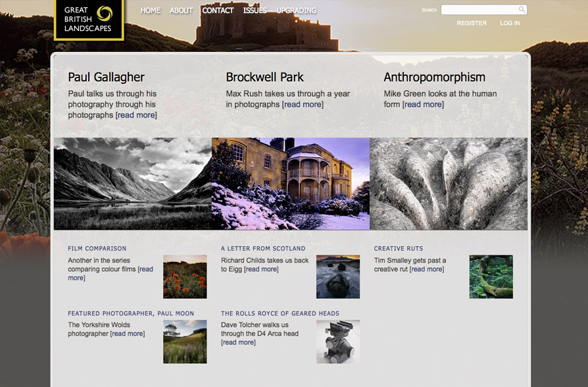The width and height of the screenshot is (588, 387).
Task: Open the Anthropomorphism article heading
Action: coord(434,77)
